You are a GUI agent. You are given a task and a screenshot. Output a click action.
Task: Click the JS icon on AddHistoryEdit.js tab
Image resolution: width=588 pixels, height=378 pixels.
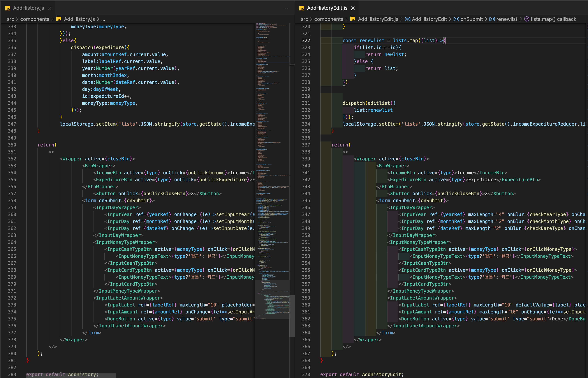(x=302, y=8)
